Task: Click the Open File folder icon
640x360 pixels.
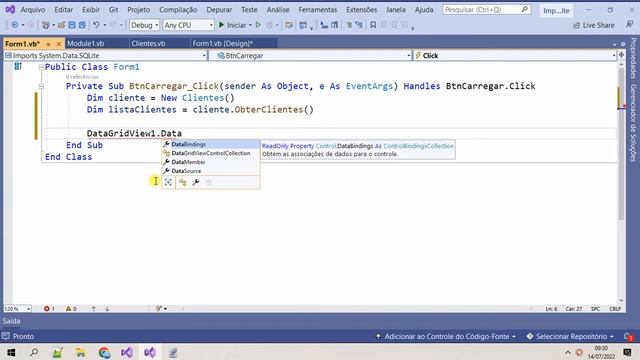Action: point(61,25)
